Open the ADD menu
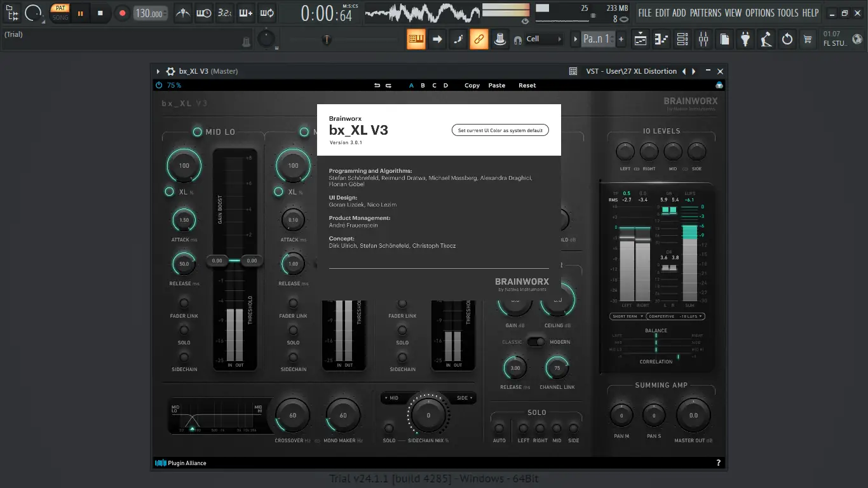868x488 pixels. [x=679, y=13]
